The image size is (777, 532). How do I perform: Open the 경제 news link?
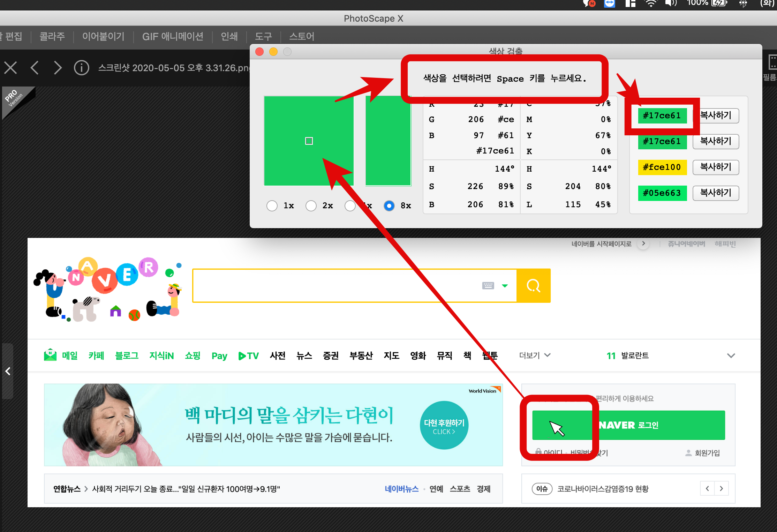[484, 489]
